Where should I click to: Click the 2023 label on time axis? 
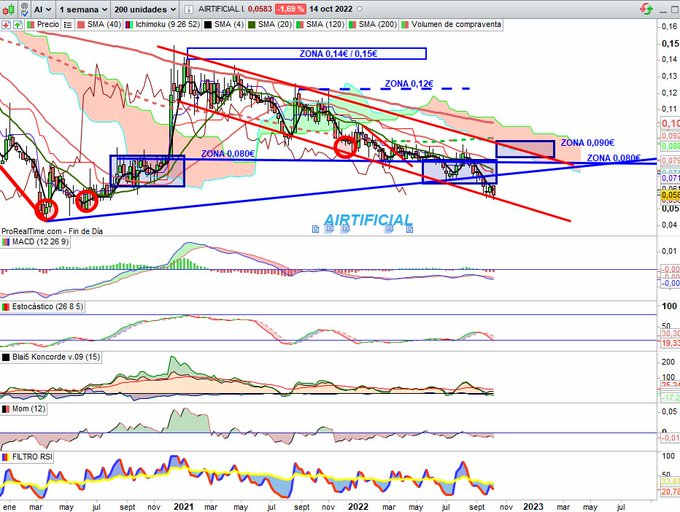point(533,506)
